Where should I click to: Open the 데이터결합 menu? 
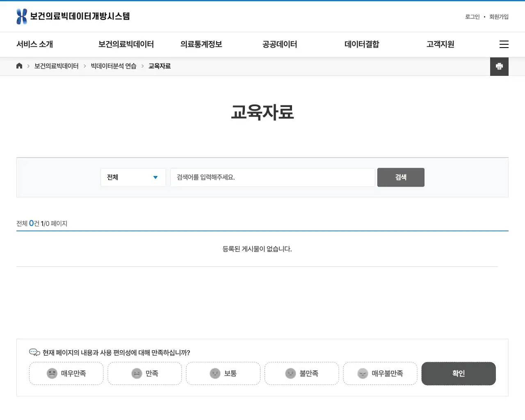362,44
